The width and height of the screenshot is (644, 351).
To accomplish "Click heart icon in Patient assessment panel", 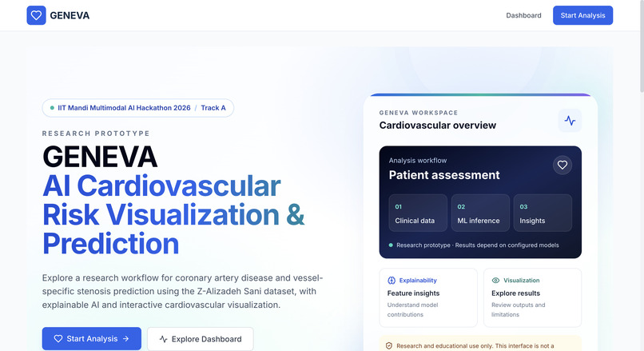I will point(563,165).
